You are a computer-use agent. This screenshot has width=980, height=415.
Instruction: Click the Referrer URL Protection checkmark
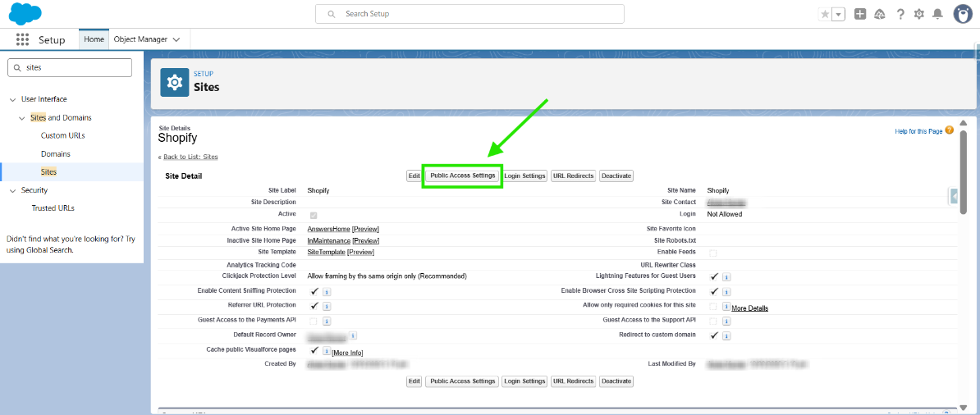pyautogui.click(x=314, y=306)
